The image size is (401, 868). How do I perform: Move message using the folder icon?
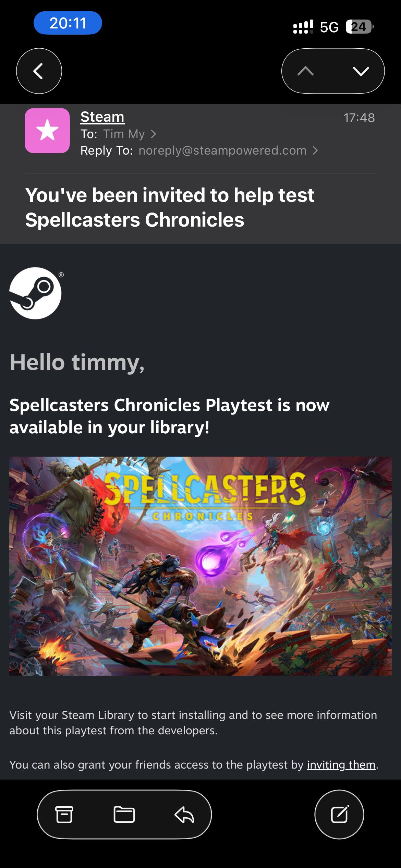(124, 815)
